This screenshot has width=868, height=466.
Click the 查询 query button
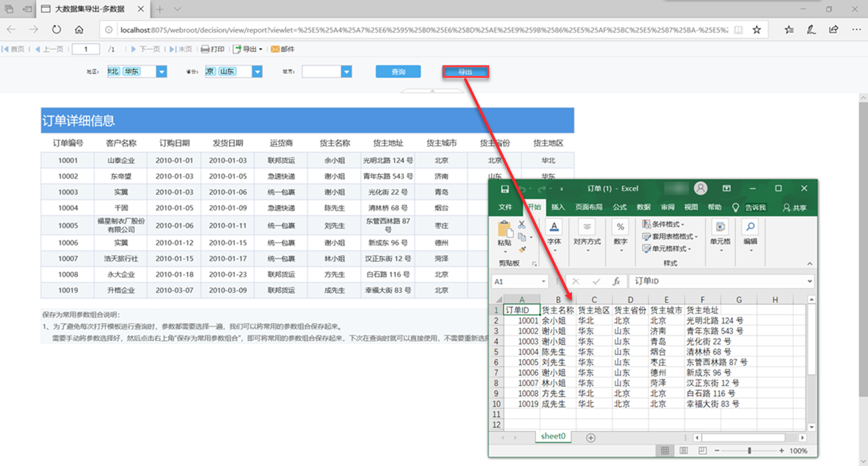pos(398,72)
